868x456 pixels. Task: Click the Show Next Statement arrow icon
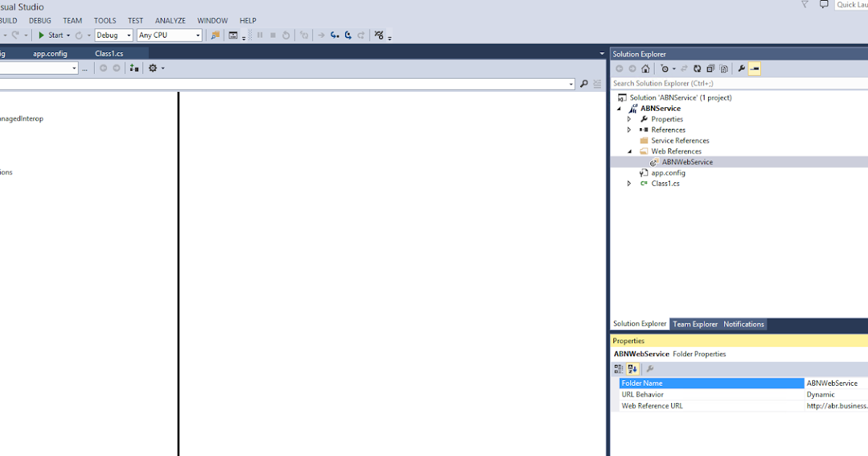[x=321, y=35]
